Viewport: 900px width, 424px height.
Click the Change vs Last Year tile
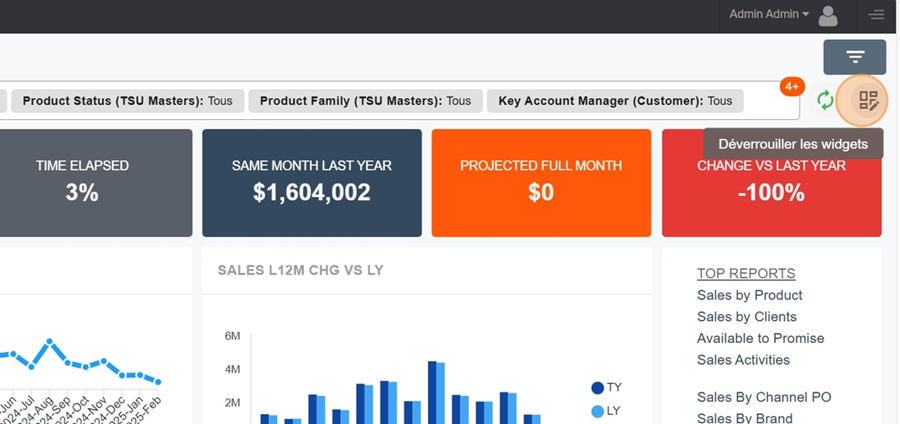pyautogui.click(x=771, y=183)
